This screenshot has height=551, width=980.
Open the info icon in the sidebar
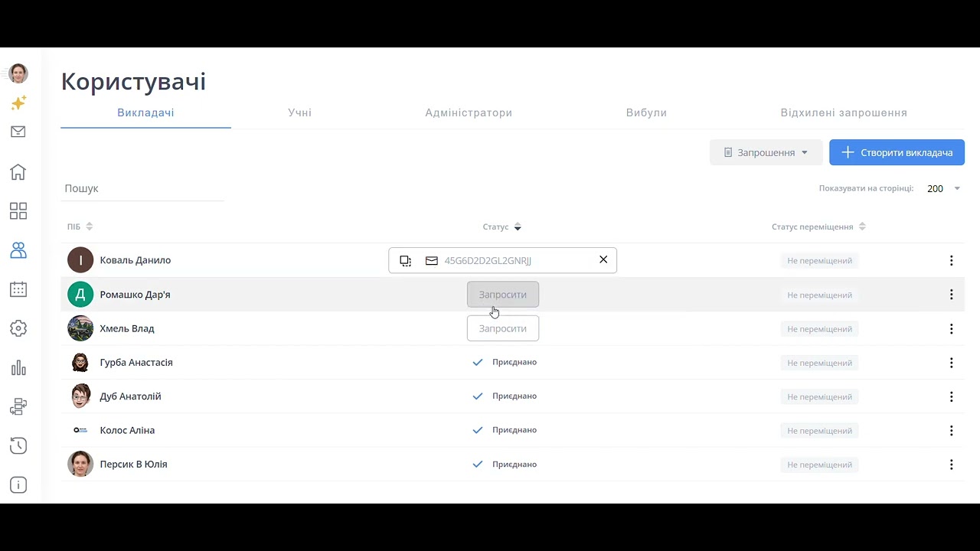click(x=18, y=485)
